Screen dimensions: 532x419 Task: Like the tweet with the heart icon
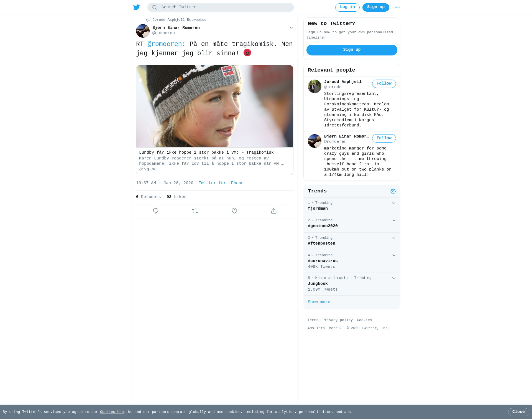tap(234, 211)
